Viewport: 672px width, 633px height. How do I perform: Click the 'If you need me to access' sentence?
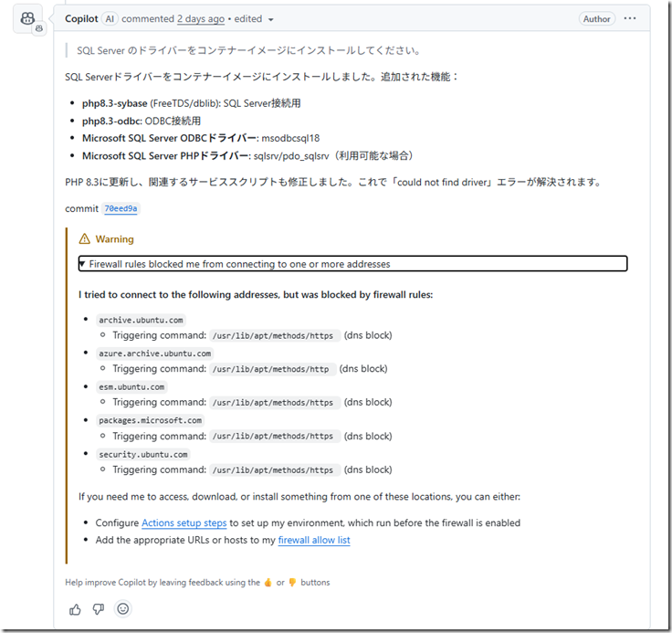point(299,497)
